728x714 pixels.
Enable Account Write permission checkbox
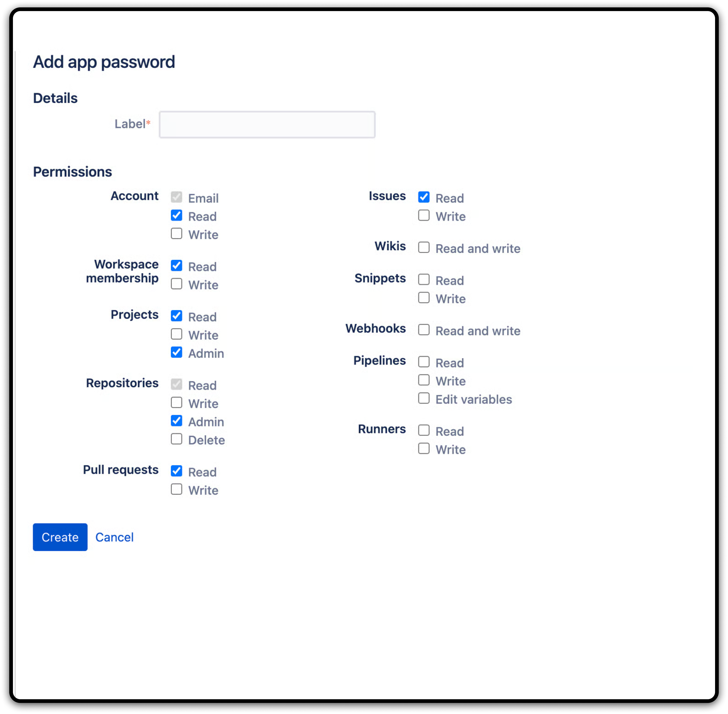[176, 234]
